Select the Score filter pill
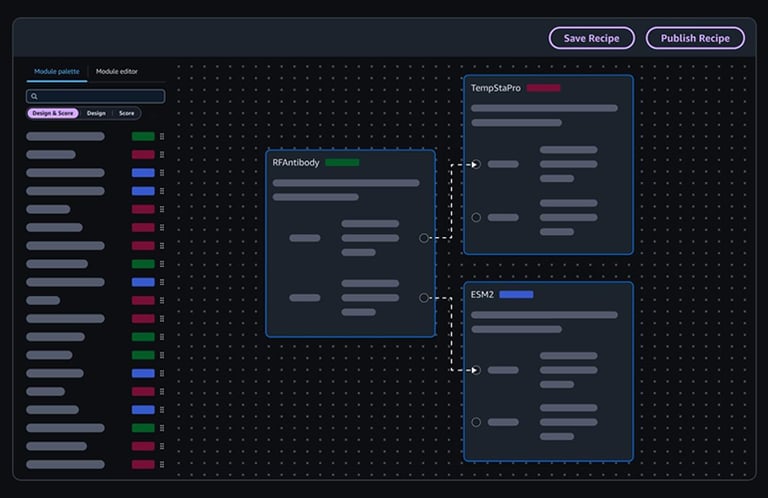 (x=127, y=113)
